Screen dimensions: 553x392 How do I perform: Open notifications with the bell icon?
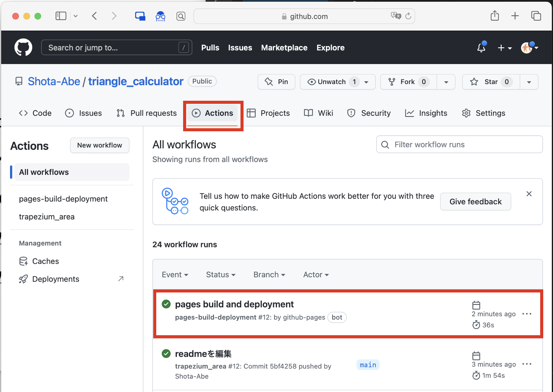point(481,48)
